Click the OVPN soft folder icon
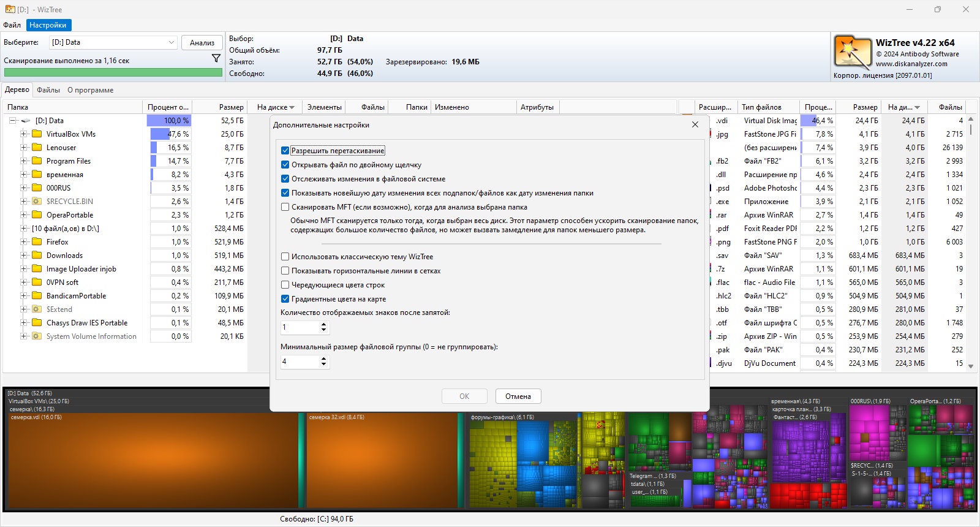Image resolution: width=980 pixels, height=527 pixels. tap(37, 282)
